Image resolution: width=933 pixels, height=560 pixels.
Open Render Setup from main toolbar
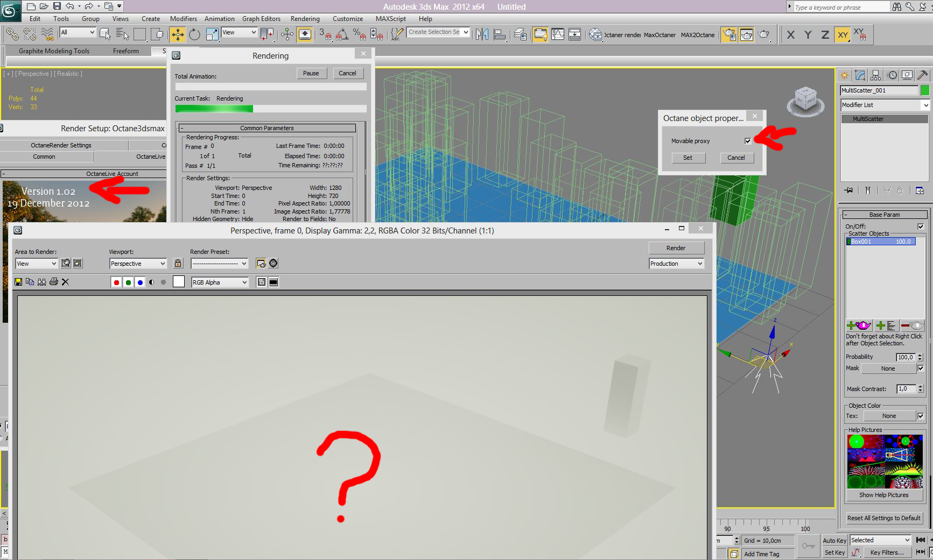pos(729,34)
